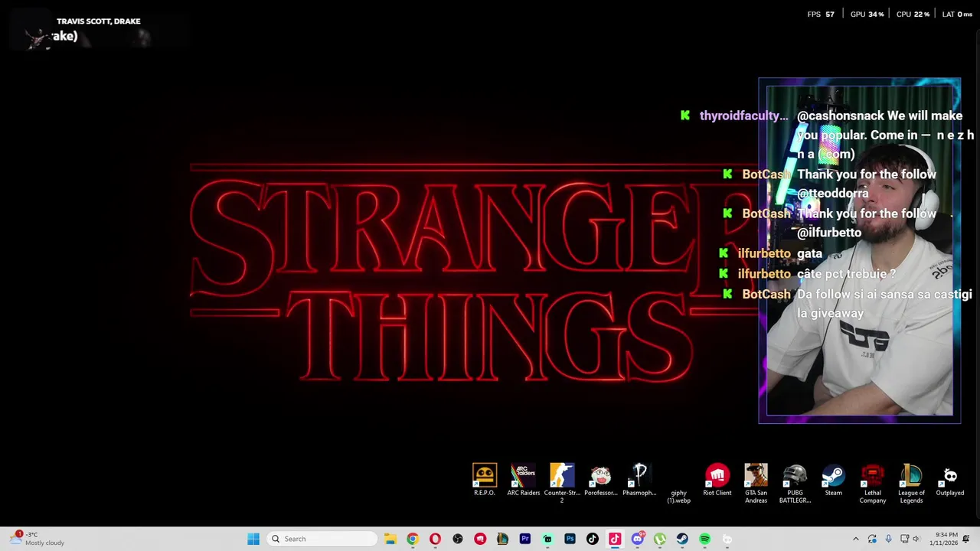Select the Counter-Strike 2 desktop shortcut
The width and height of the screenshot is (980, 551).
click(x=562, y=483)
